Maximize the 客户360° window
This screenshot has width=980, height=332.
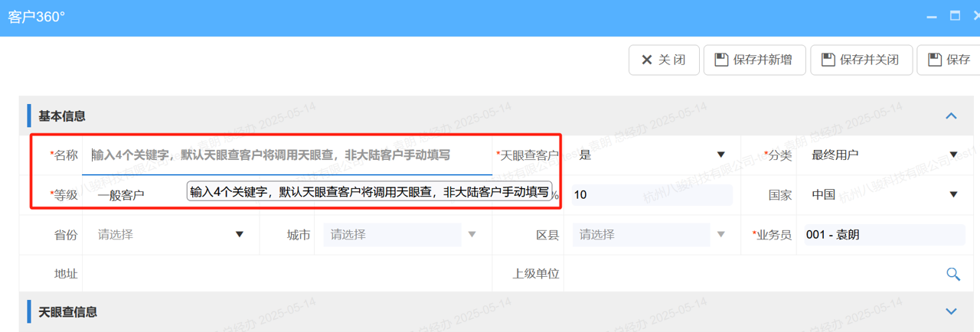point(954,16)
